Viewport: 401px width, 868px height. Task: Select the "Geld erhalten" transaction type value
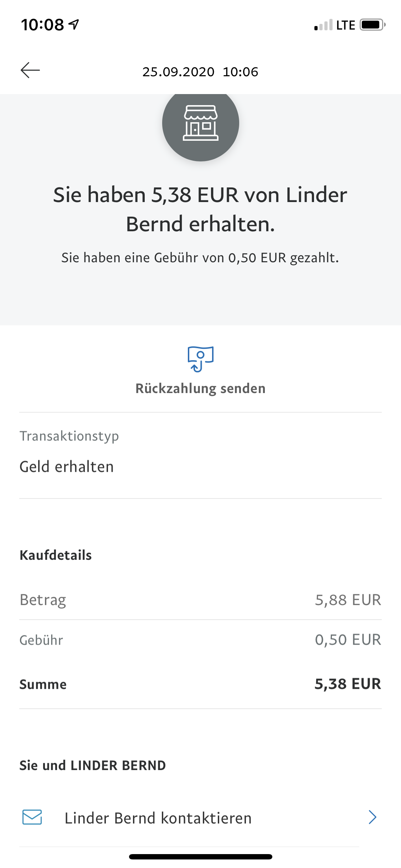(67, 467)
